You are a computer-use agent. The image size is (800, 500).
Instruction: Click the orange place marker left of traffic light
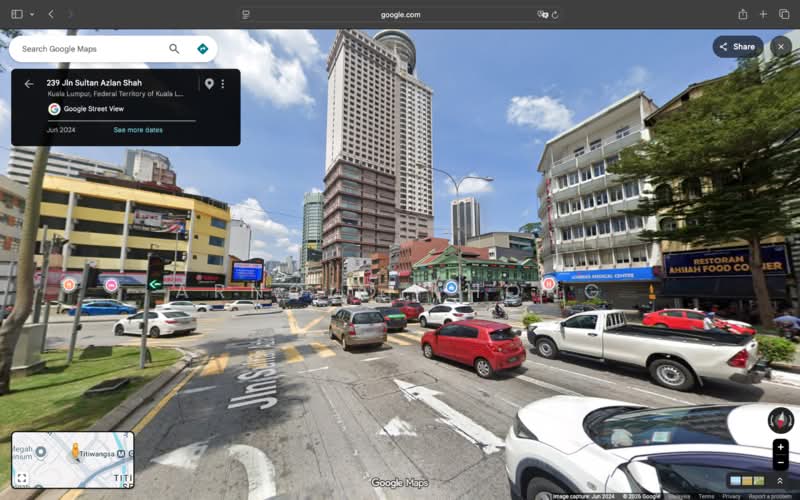pyautogui.click(x=69, y=285)
